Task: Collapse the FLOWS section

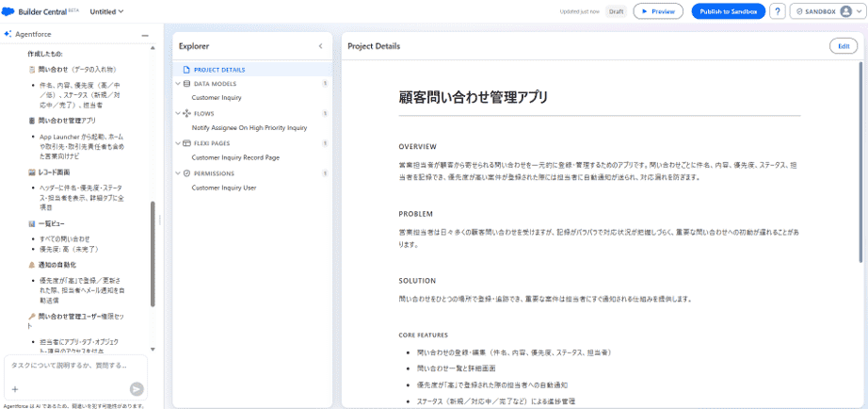Action: coord(178,113)
